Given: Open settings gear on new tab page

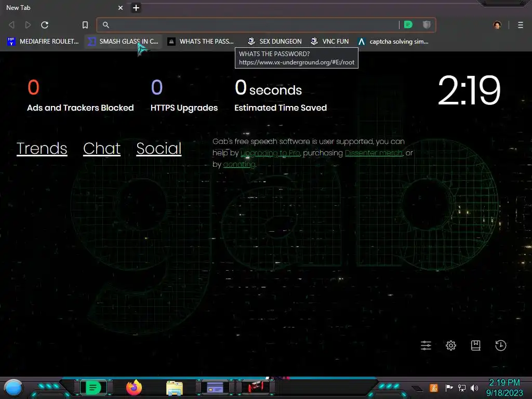Looking at the screenshot, I should (x=450, y=345).
